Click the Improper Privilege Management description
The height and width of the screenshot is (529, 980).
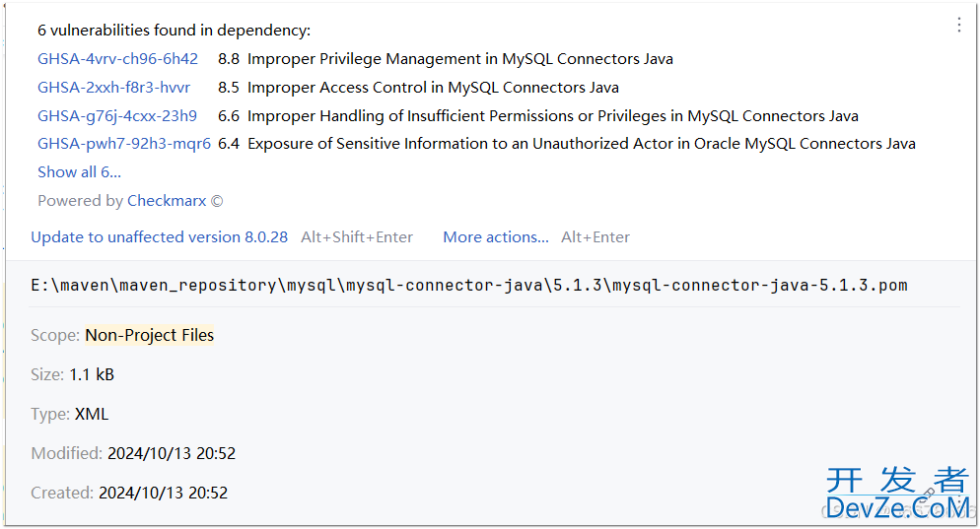tap(460, 59)
